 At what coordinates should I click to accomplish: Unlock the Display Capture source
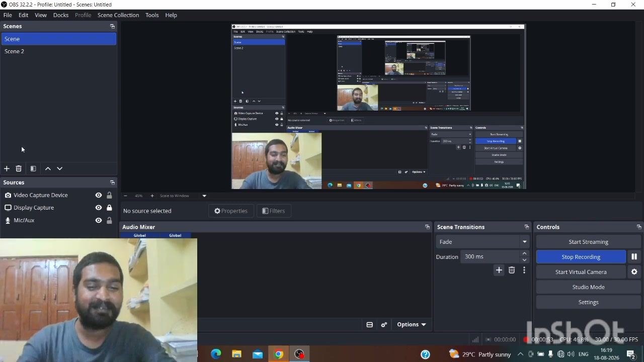tap(109, 208)
